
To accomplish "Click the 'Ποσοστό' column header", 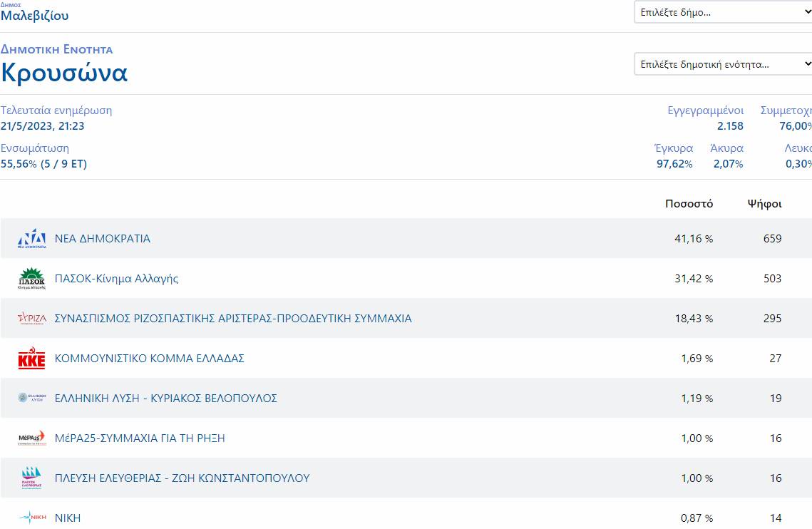I will pyautogui.click(x=689, y=204).
